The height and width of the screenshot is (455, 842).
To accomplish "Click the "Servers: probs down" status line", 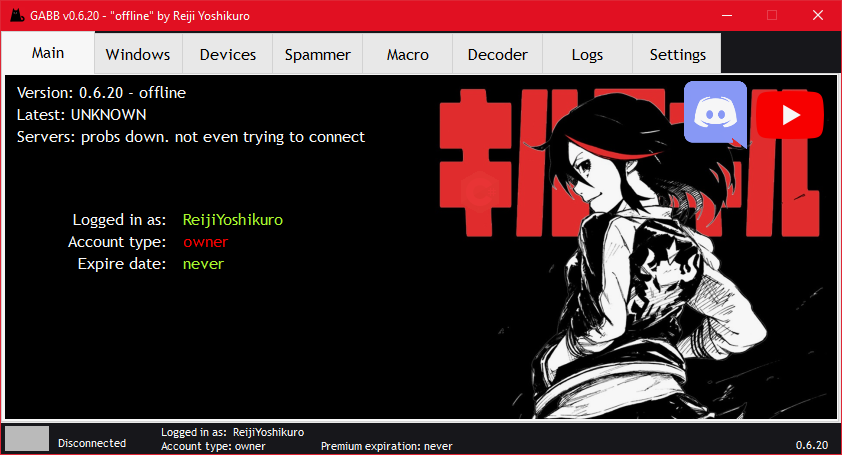I will pos(191,137).
